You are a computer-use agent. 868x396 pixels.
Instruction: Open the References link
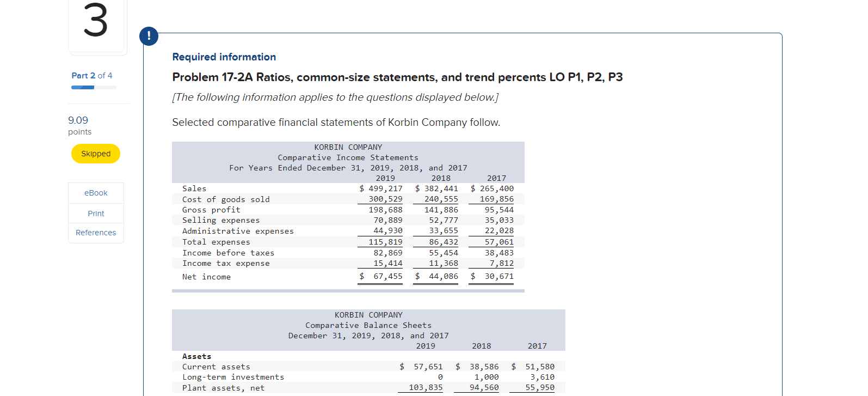[96, 233]
